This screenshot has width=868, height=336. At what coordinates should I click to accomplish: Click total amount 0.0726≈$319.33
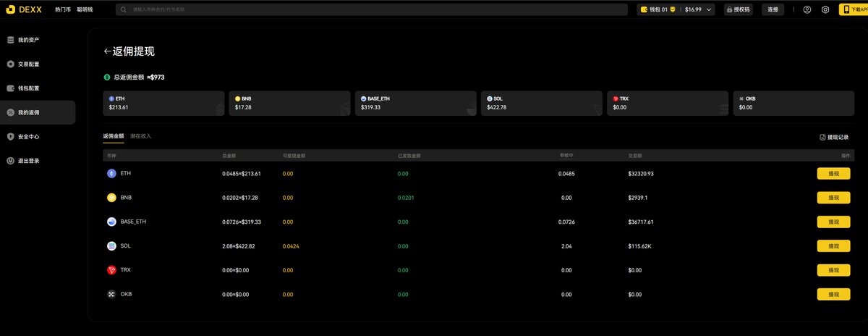point(242,222)
